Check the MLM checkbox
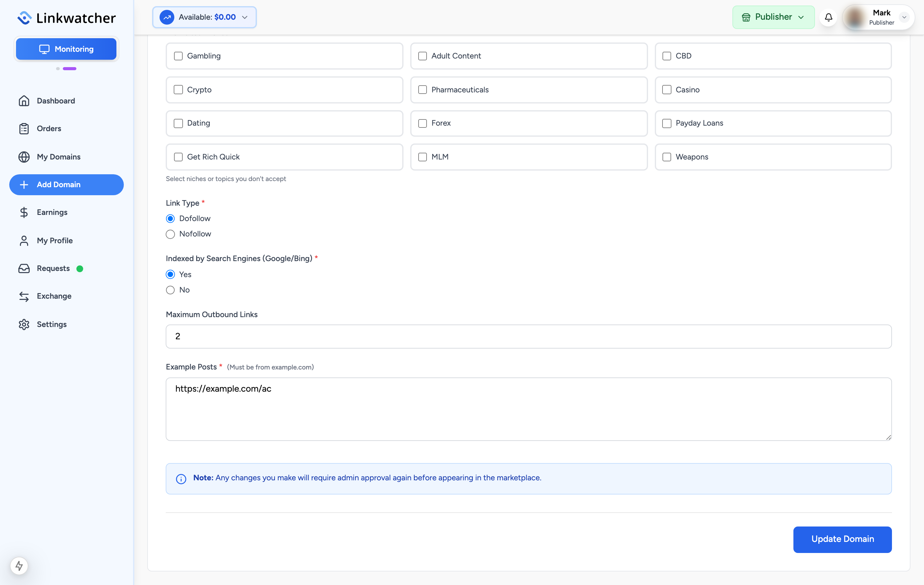924x585 pixels. 423,157
